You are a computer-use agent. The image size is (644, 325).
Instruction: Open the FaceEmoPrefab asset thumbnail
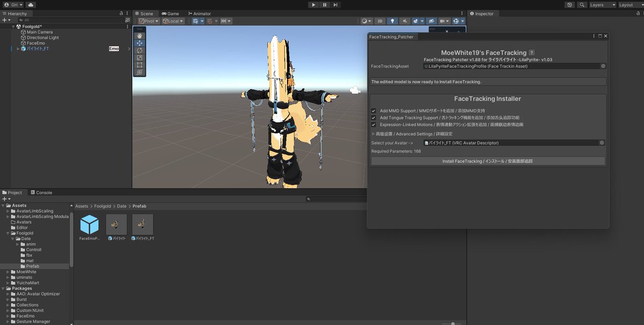[89, 224]
